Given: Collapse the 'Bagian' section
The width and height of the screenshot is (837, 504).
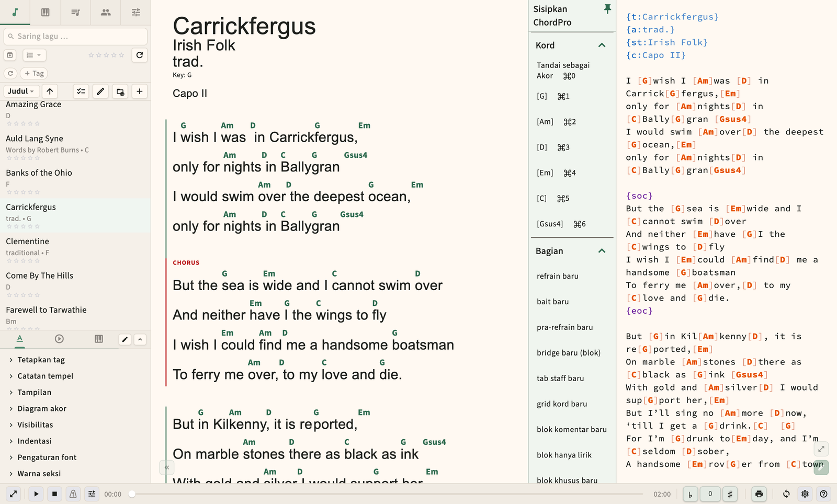Looking at the screenshot, I should pyautogui.click(x=602, y=251).
